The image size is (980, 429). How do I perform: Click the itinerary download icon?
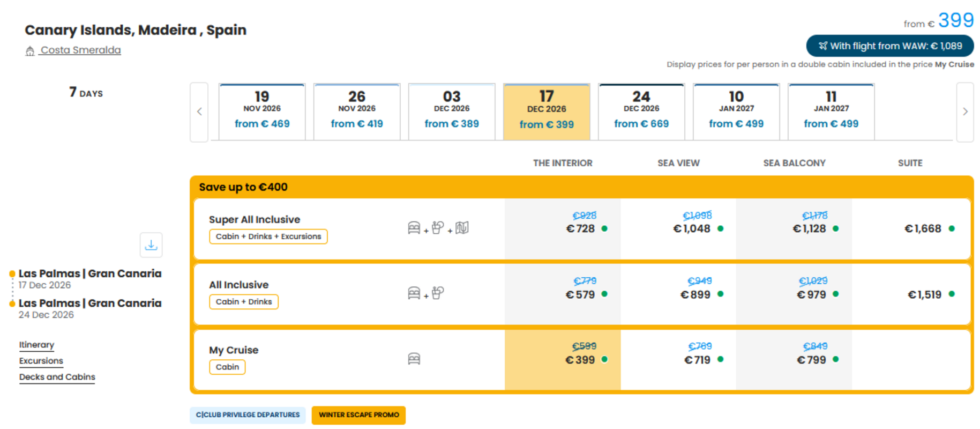151,245
